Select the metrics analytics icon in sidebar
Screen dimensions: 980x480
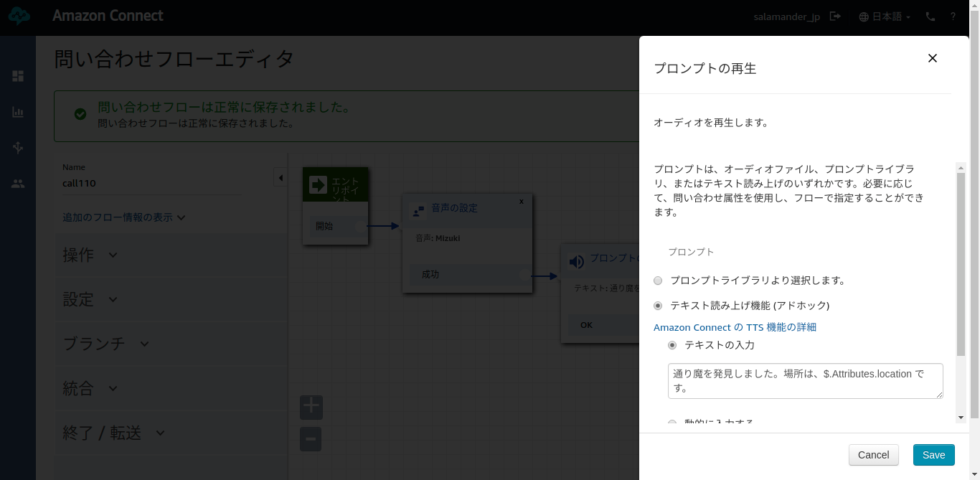[18, 112]
